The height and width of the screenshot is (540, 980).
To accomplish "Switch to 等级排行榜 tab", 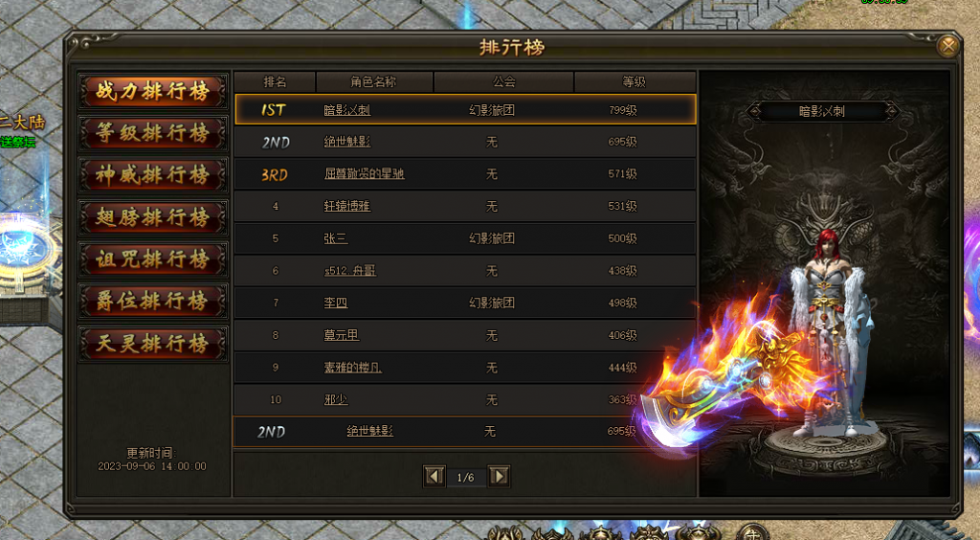I will click(x=153, y=133).
